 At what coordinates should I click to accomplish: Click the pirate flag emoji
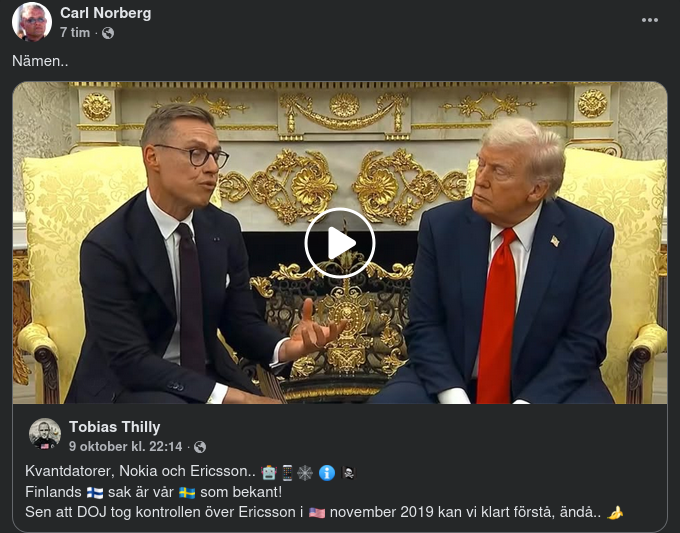348,473
